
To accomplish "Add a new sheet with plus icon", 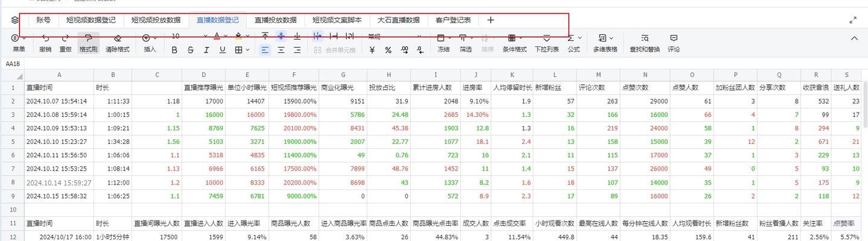I will point(490,20).
